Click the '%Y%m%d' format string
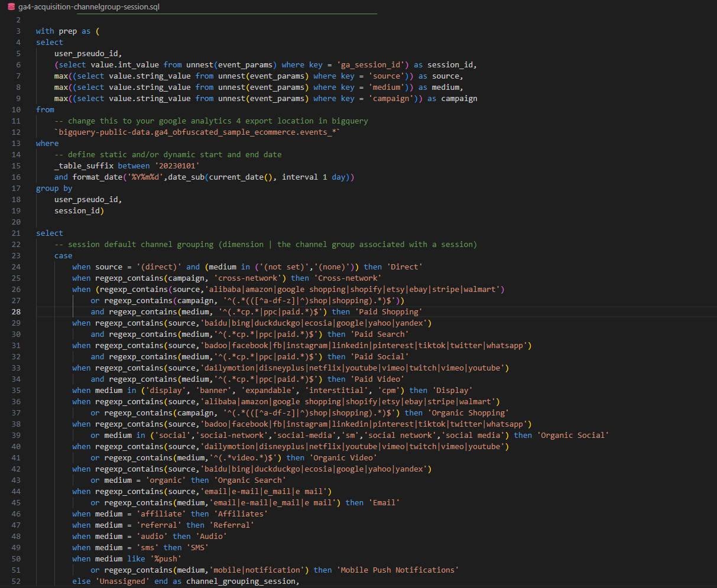This screenshot has width=717, height=588. [145, 177]
